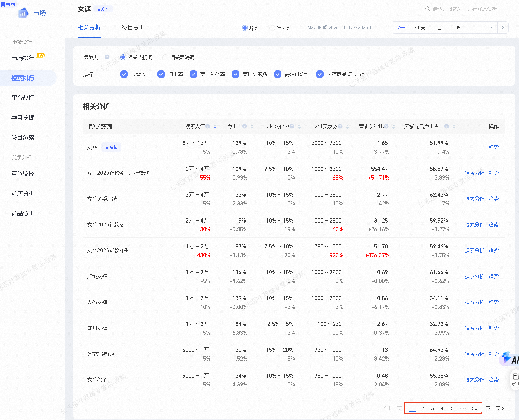
Task: Uncheck the 支付转化率 indicator checkbox
Action: point(193,74)
